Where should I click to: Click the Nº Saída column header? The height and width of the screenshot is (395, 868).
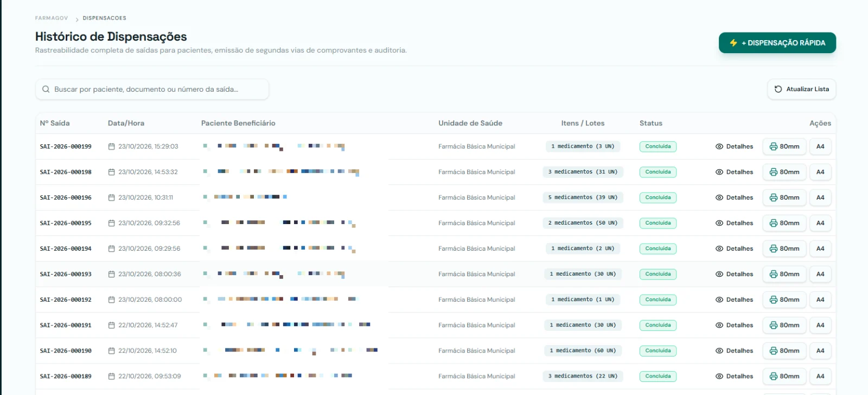coord(55,123)
